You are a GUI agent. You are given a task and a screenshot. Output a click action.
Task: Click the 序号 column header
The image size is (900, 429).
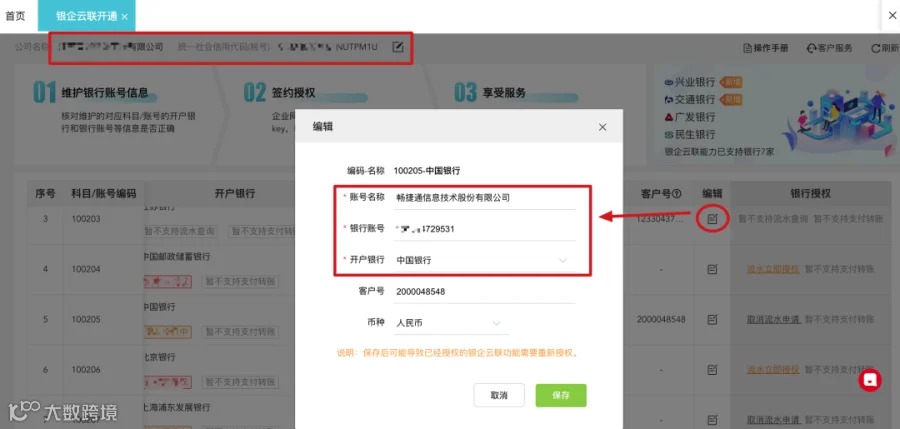point(45,194)
